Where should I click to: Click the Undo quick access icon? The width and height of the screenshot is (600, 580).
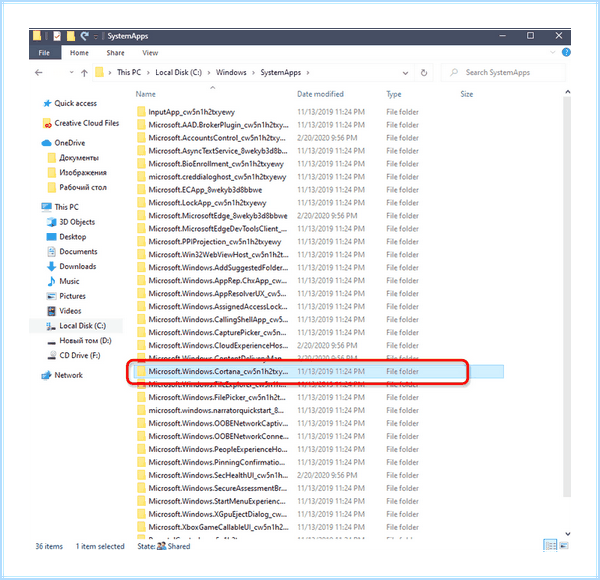point(85,36)
